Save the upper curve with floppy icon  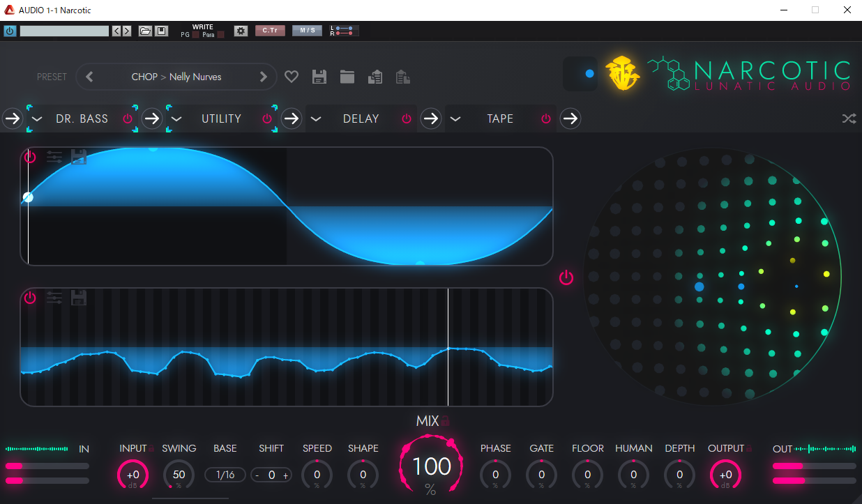point(79,157)
